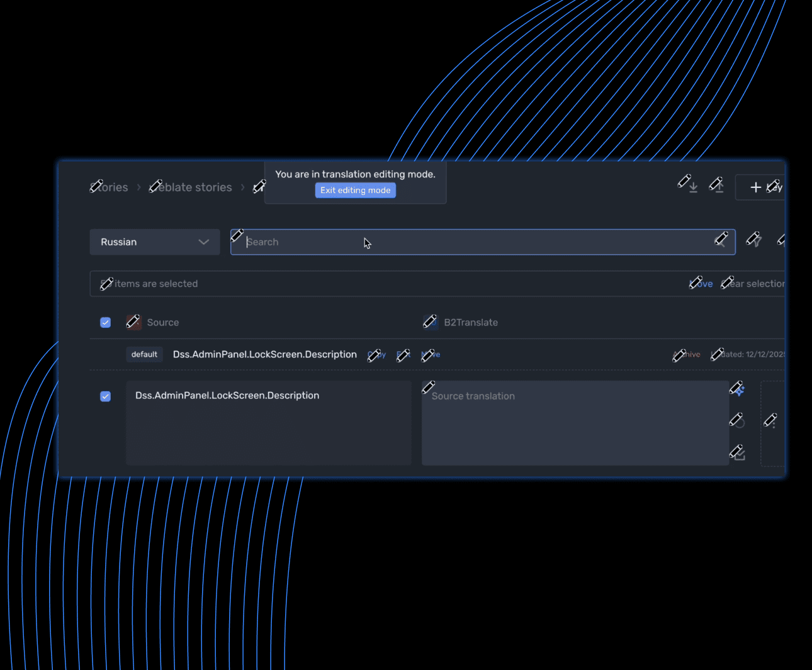Click Move in the items selected bar
Image resolution: width=812 pixels, height=670 pixels.
coord(701,284)
